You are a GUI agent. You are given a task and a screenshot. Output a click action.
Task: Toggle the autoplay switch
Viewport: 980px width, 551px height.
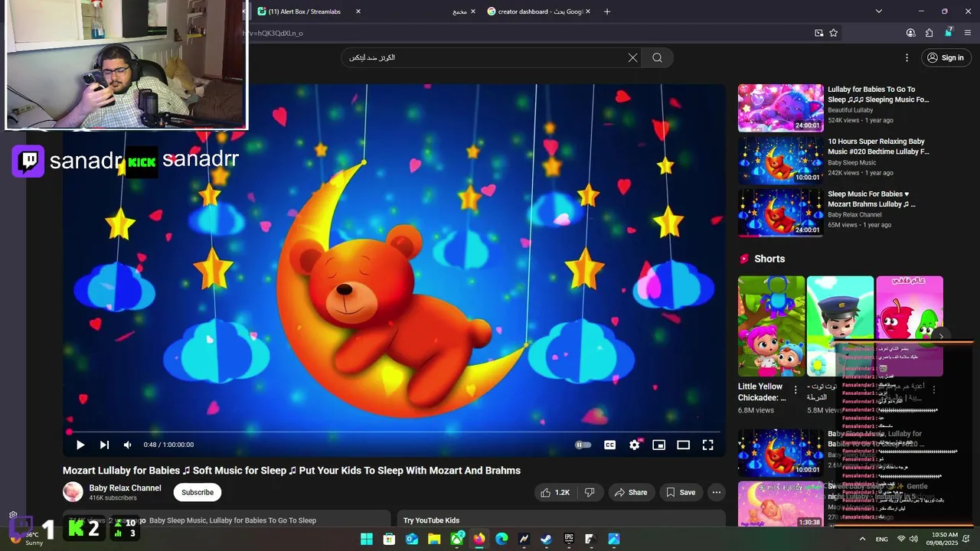583,445
